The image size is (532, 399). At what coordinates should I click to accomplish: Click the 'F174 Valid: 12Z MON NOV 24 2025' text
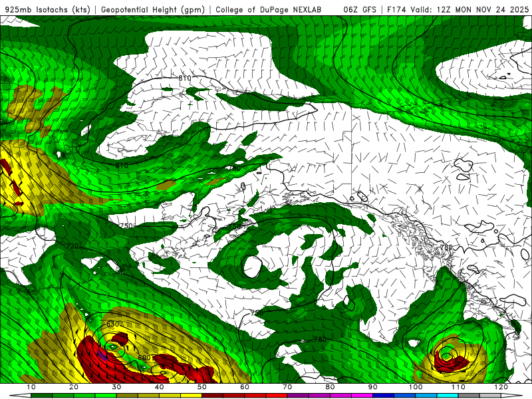tap(458, 9)
